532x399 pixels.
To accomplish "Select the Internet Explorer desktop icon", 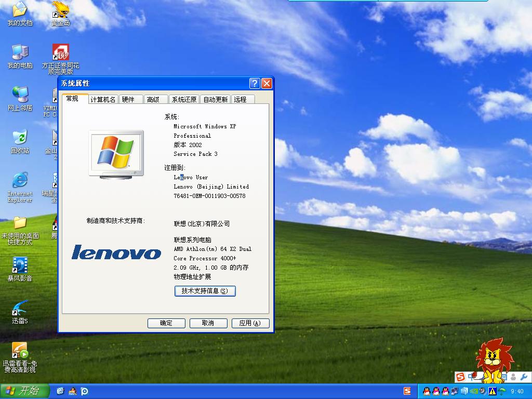I will pos(20,187).
